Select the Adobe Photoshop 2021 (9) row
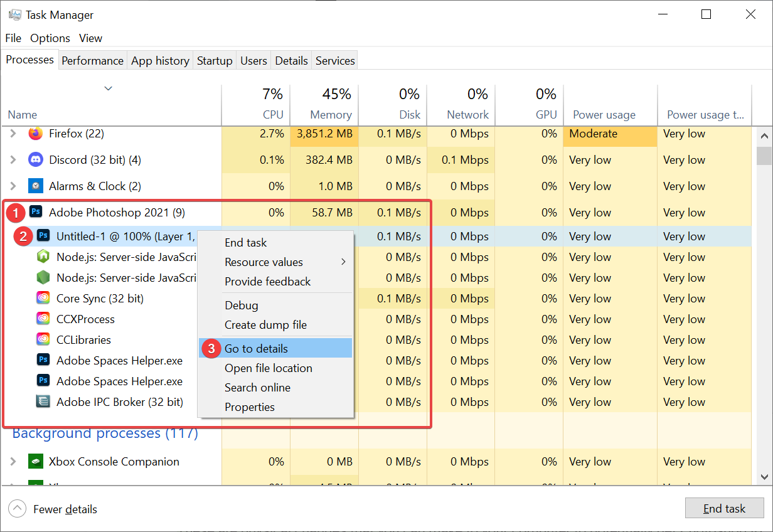Screen dimensions: 773x532 376,213
